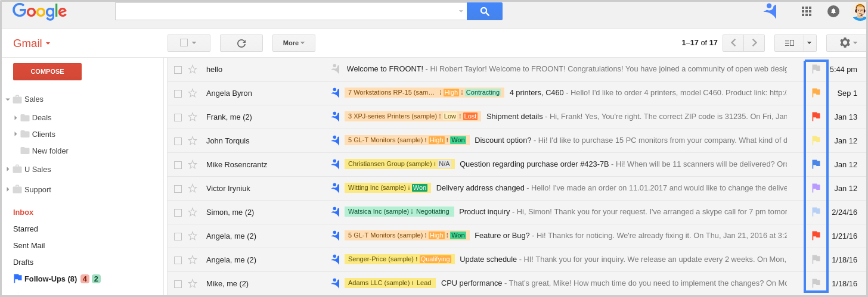
Task: Click blue flag on Mike Rosencrantz email
Action: point(816,164)
